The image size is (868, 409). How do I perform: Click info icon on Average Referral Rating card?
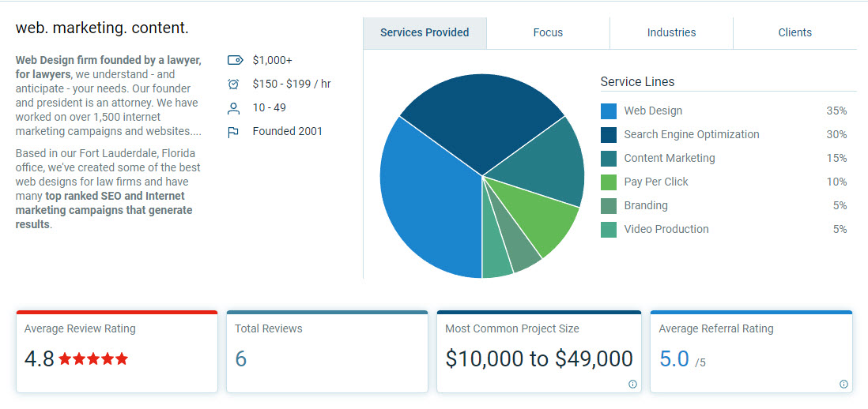(843, 385)
